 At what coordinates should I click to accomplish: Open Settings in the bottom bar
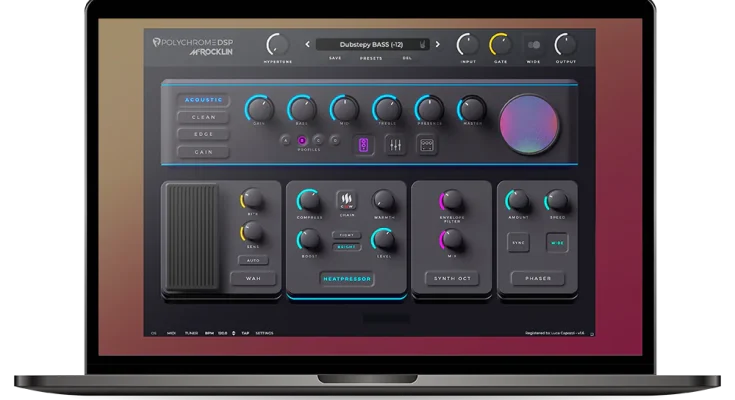tap(267, 332)
